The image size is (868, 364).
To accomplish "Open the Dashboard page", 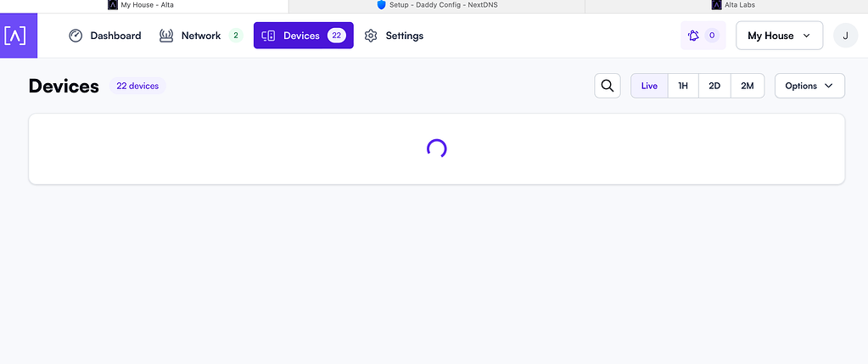I will coord(104,36).
